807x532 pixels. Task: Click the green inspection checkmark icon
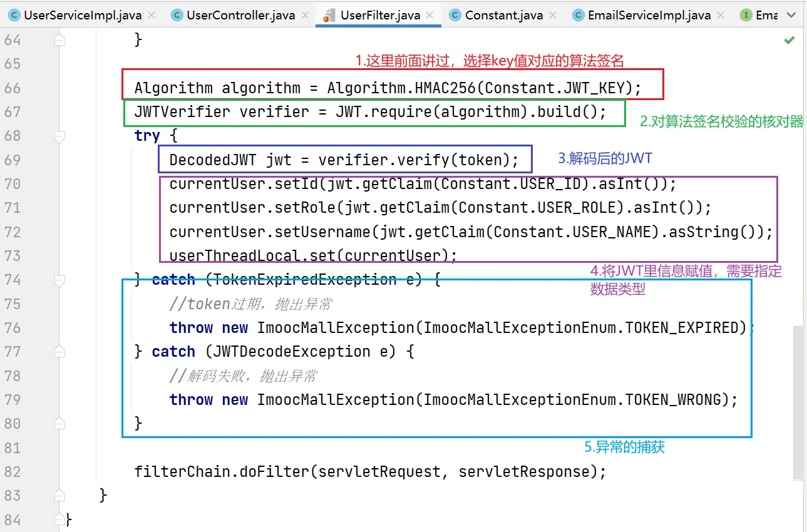tap(789, 40)
